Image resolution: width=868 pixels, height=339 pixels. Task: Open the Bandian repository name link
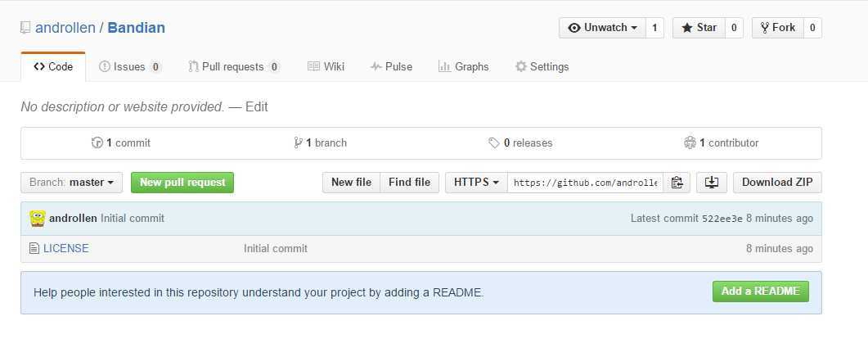point(136,28)
